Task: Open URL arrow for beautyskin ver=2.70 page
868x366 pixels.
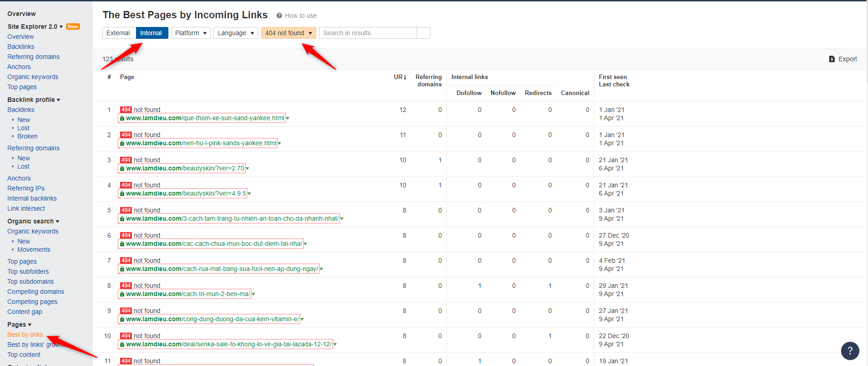Action: click(247, 169)
